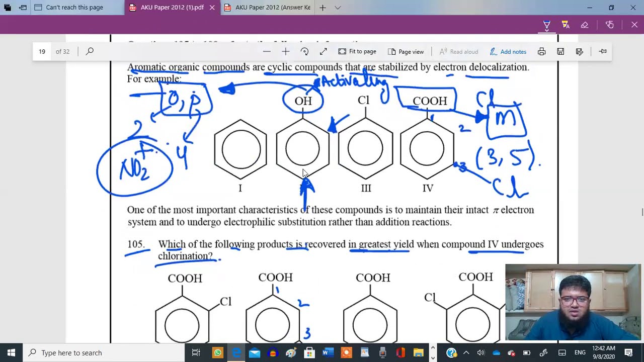Select the ballpoint pen inking tool
This screenshot has height=362, width=644.
[x=547, y=25]
